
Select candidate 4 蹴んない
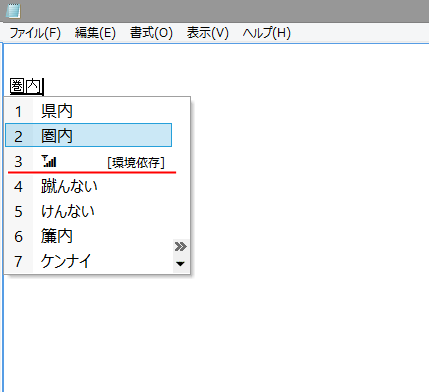click(x=88, y=186)
